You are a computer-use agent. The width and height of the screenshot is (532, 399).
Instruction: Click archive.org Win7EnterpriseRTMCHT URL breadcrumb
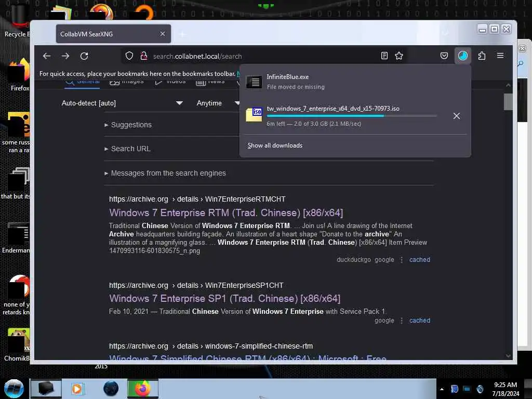[197, 199]
